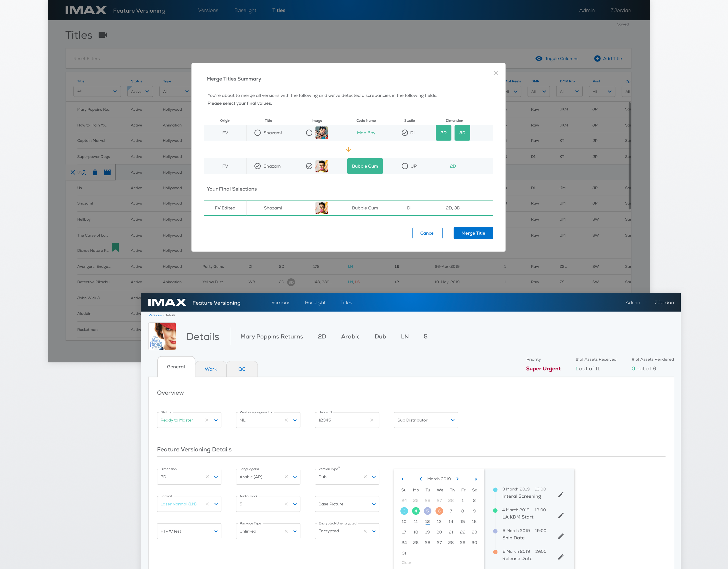The width and height of the screenshot is (728, 569).
Task: Switch to the QC tab
Action: click(242, 369)
